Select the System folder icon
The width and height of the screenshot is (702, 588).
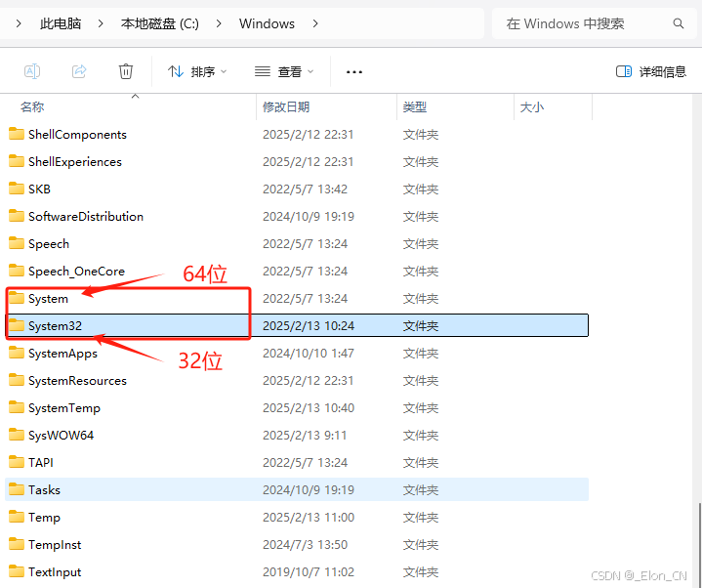click(x=17, y=298)
